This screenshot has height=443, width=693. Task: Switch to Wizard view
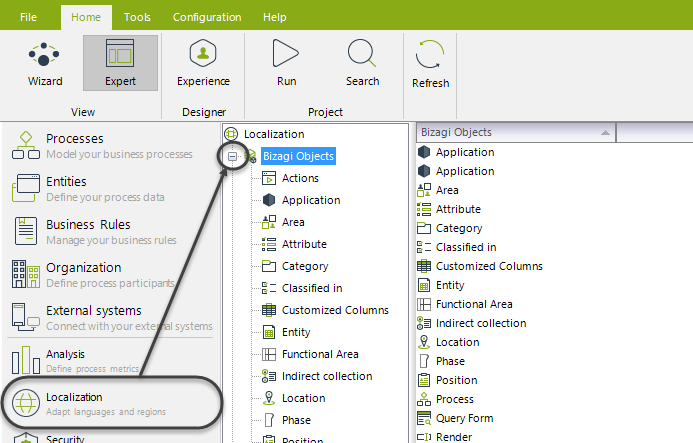tap(45, 63)
